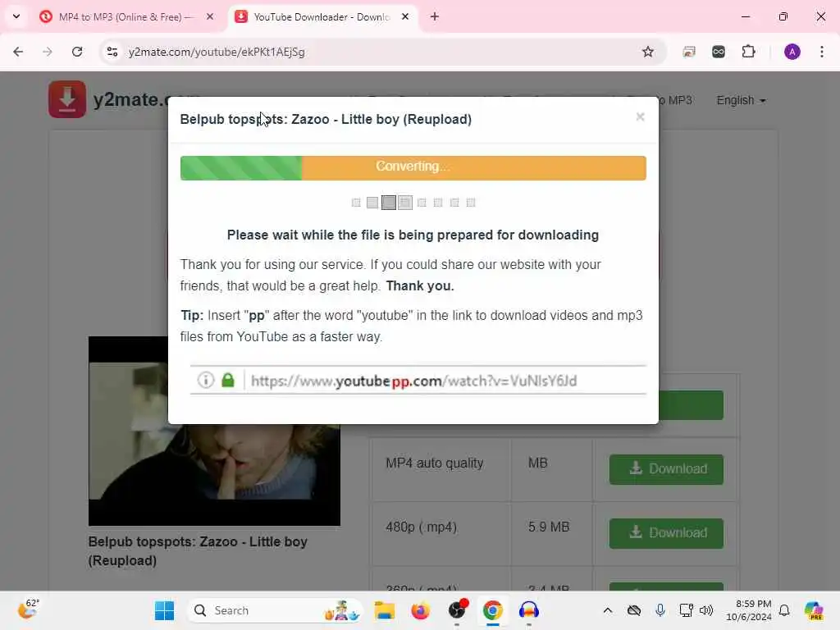This screenshot has width=840, height=630.
Task: Open the Copilot icon in taskbar corner
Action: (x=814, y=610)
